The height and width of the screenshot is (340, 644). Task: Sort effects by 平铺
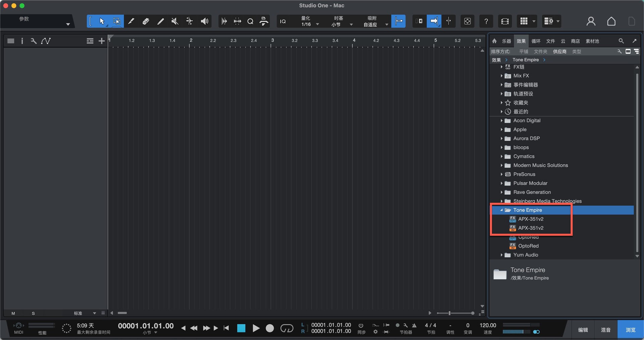coord(524,52)
